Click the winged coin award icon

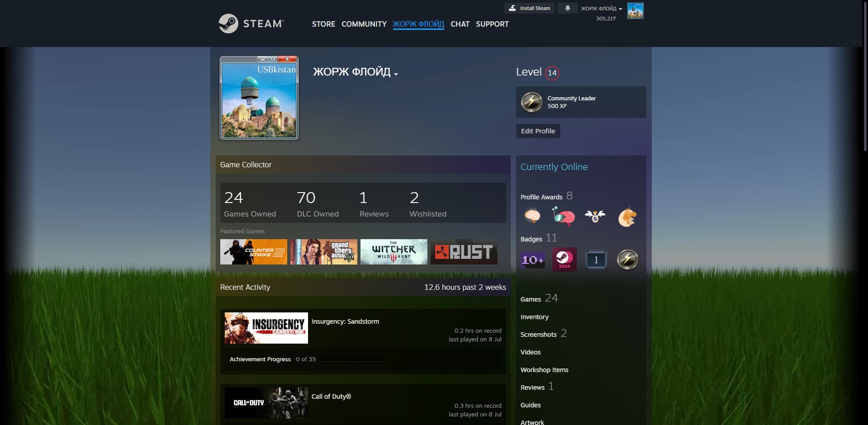pos(595,216)
